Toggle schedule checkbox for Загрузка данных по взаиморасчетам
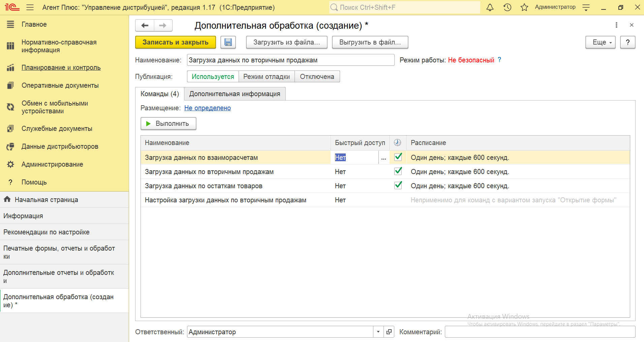 pyautogui.click(x=398, y=157)
